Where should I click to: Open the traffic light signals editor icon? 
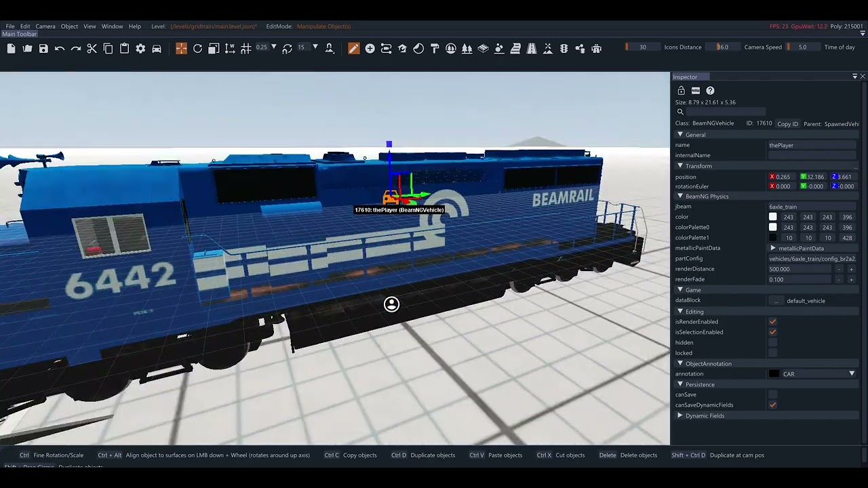pyautogui.click(x=564, y=48)
